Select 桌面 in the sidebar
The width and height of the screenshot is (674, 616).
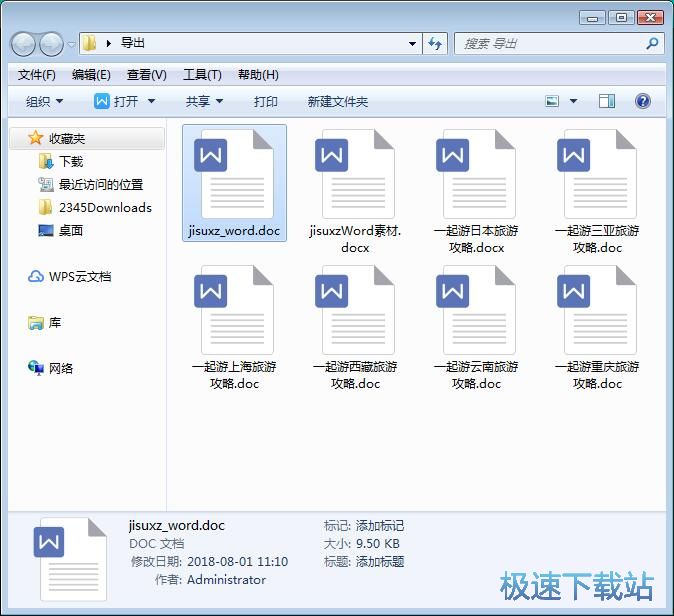coord(71,231)
